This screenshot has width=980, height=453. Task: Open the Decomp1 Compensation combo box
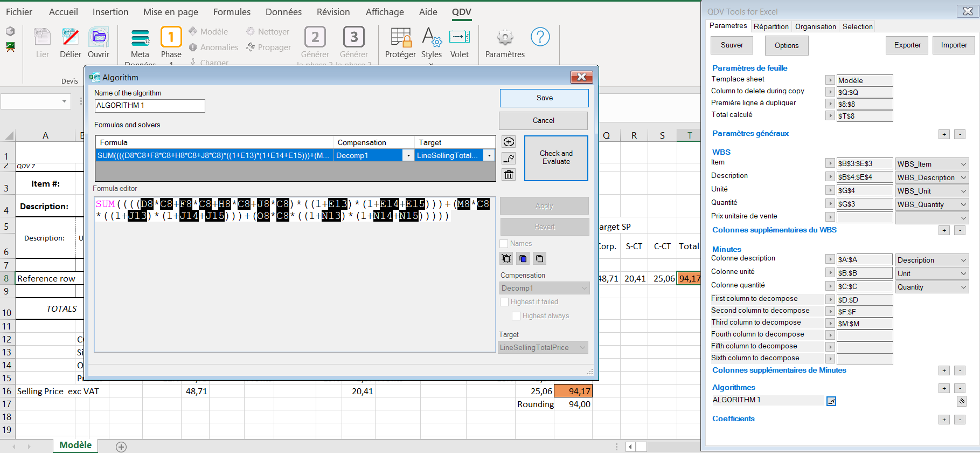tap(544, 288)
